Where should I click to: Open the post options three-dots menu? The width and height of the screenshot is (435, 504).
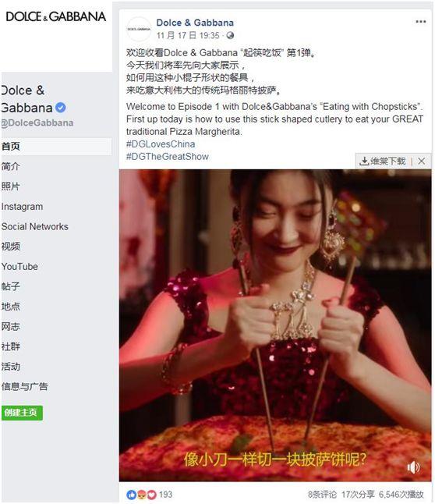(420, 22)
